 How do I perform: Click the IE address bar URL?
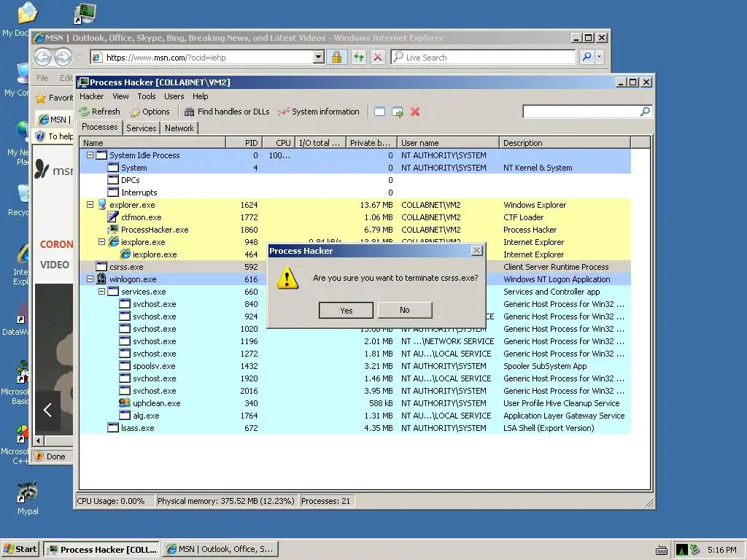point(166,58)
